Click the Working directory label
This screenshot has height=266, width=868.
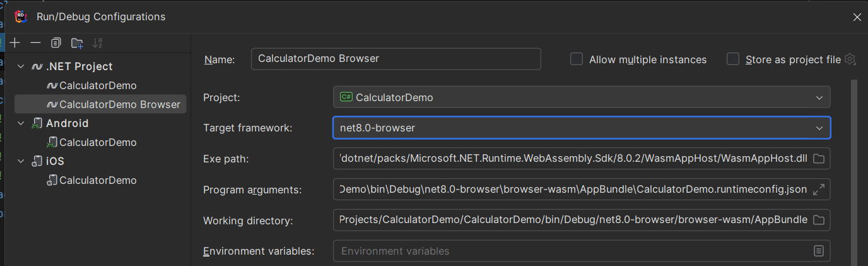249,221
